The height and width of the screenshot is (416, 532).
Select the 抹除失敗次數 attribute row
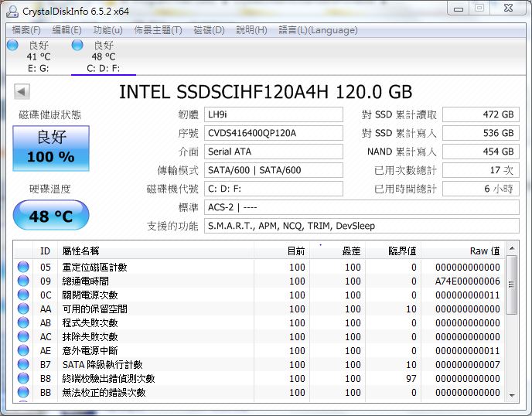click(x=259, y=336)
